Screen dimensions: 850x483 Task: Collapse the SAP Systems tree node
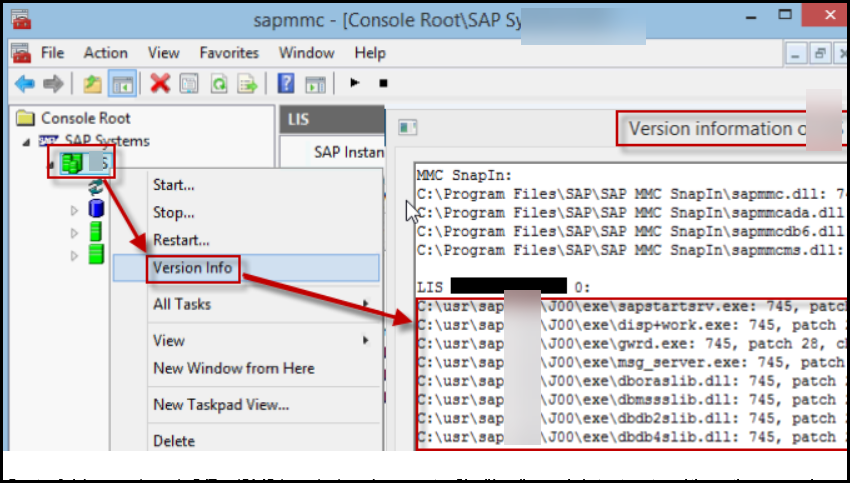coord(26,142)
